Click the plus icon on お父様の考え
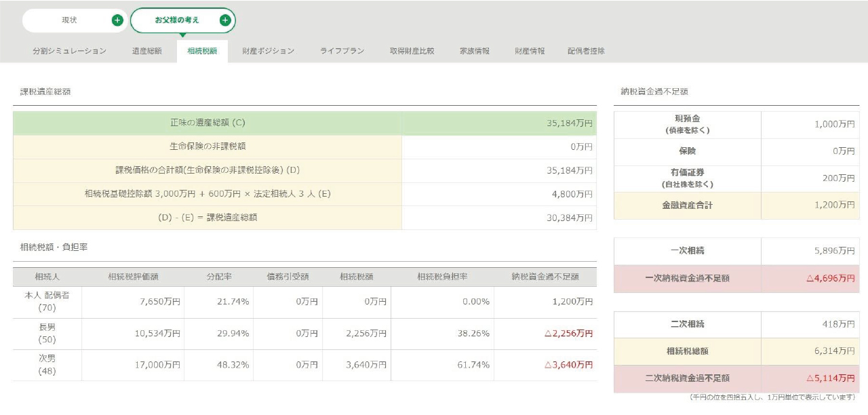 [x=225, y=20]
